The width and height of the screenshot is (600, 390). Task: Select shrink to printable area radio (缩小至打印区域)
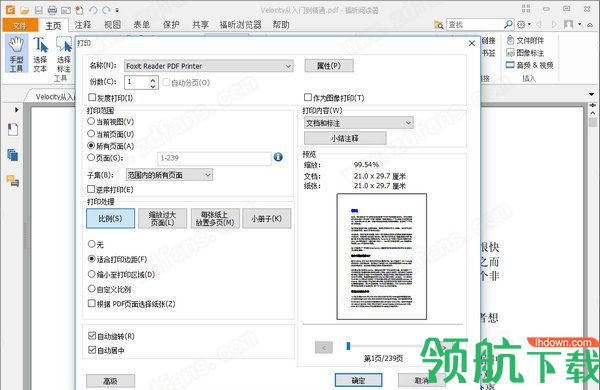point(91,274)
